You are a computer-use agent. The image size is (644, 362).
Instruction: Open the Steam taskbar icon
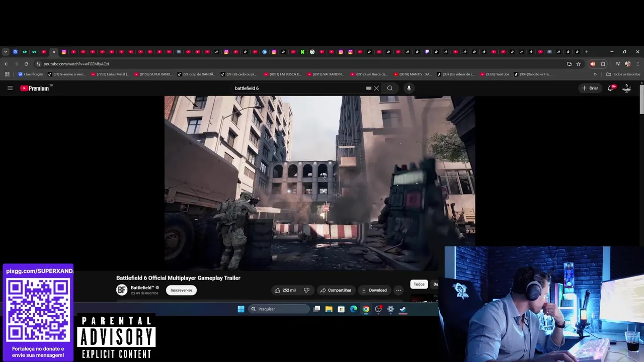[x=403, y=309]
